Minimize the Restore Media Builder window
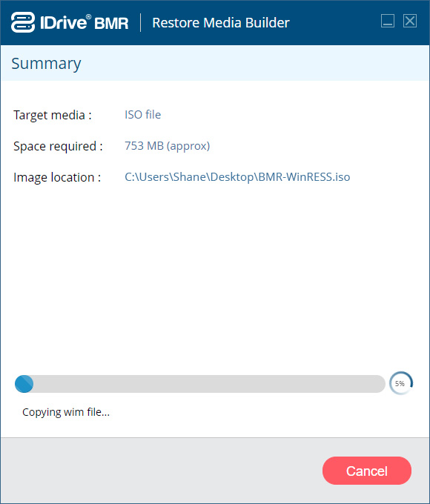Viewport: 430px width, 504px height. pos(388,21)
